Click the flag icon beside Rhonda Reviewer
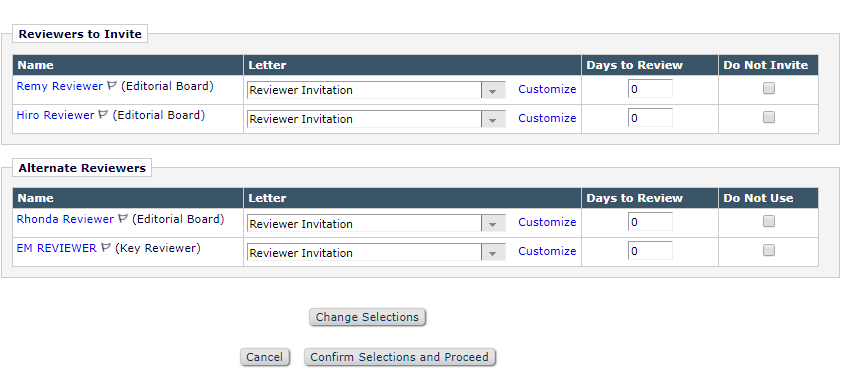This screenshot has width=841, height=380. tap(123, 219)
